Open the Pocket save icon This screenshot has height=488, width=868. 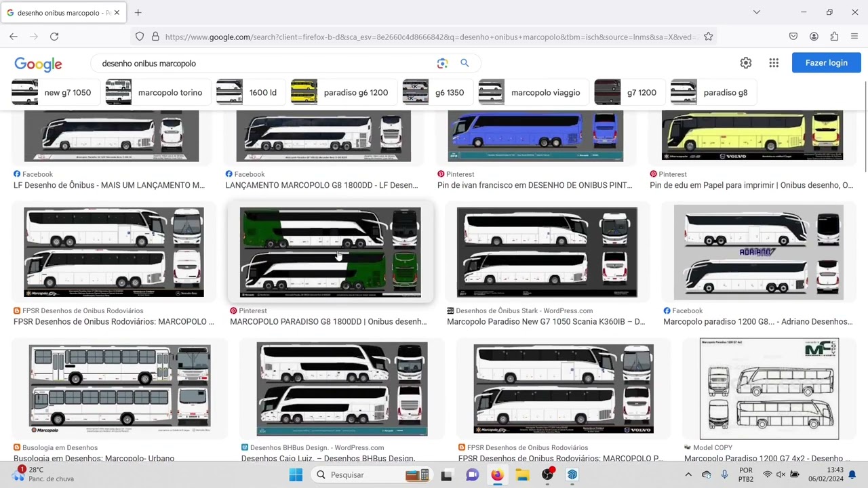pyautogui.click(x=793, y=37)
